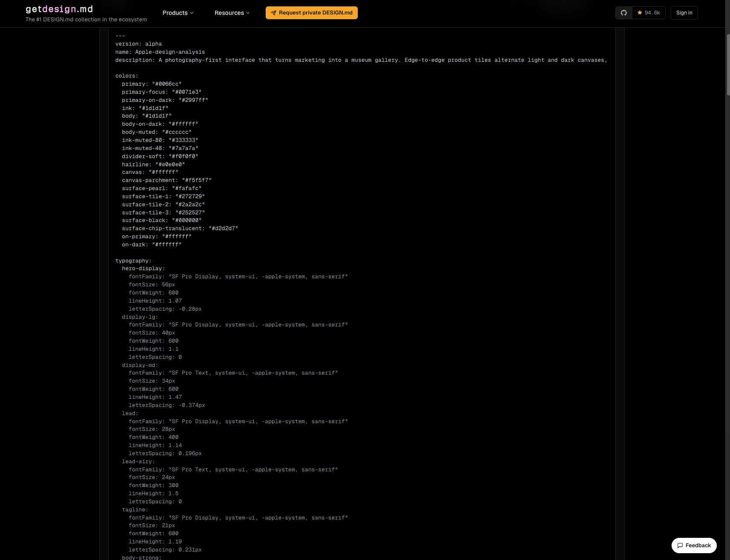Click the 'canvas-parchment: "#f5f5f7"' line

pos(167,180)
